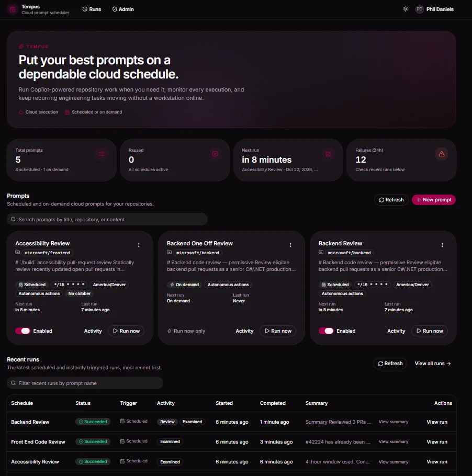
Task: Focus the Search prompts input field
Action: tap(107, 220)
